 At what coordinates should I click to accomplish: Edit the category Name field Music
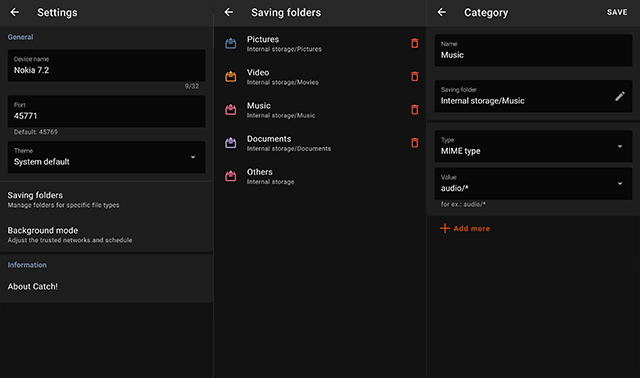point(533,50)
